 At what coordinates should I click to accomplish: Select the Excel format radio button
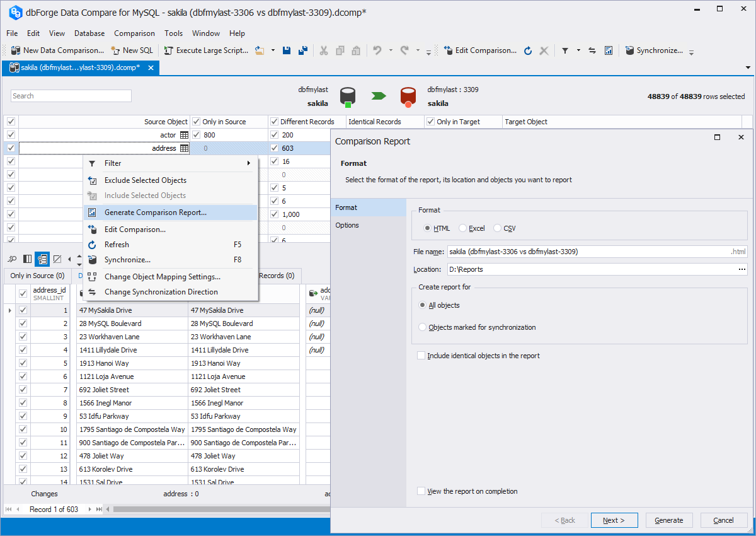[463, 228]
